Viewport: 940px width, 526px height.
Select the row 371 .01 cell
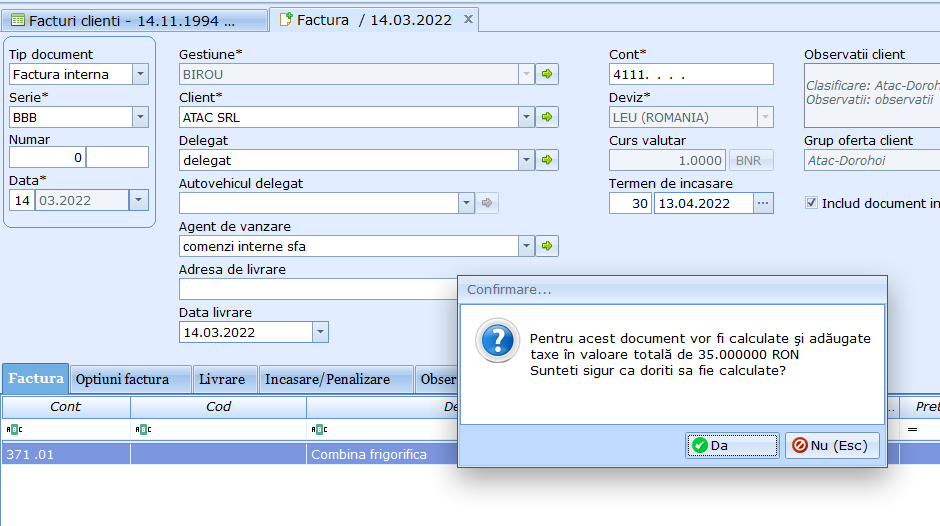coord(66,454)
